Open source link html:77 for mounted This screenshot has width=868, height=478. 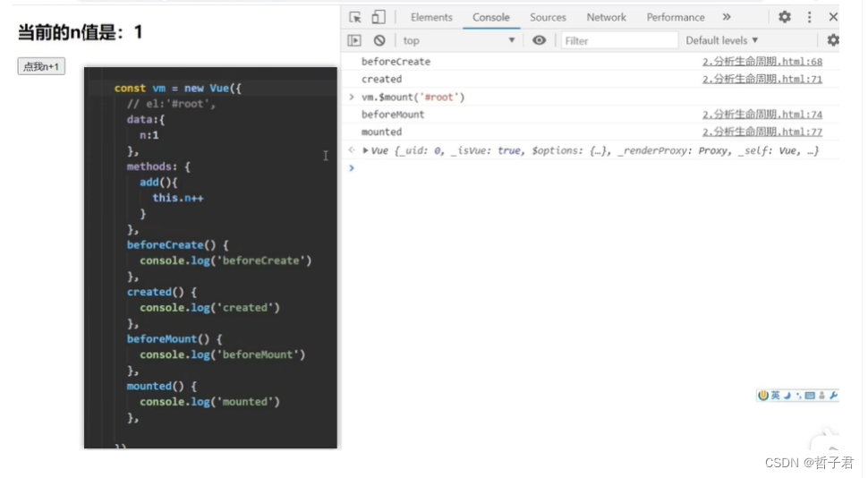pos(762,132)
